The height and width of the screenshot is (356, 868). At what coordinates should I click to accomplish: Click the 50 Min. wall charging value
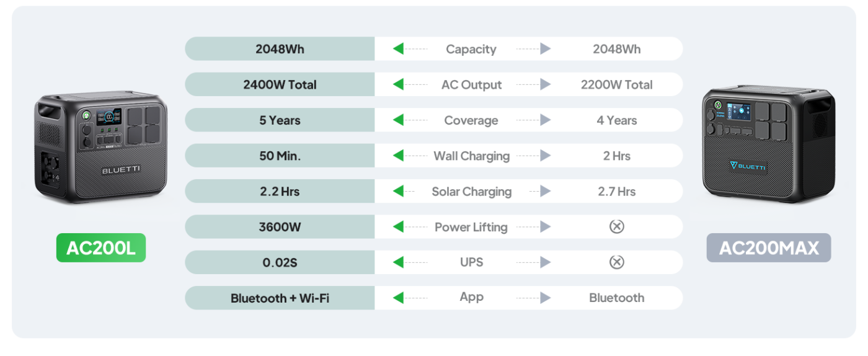[x=280, y=156]
